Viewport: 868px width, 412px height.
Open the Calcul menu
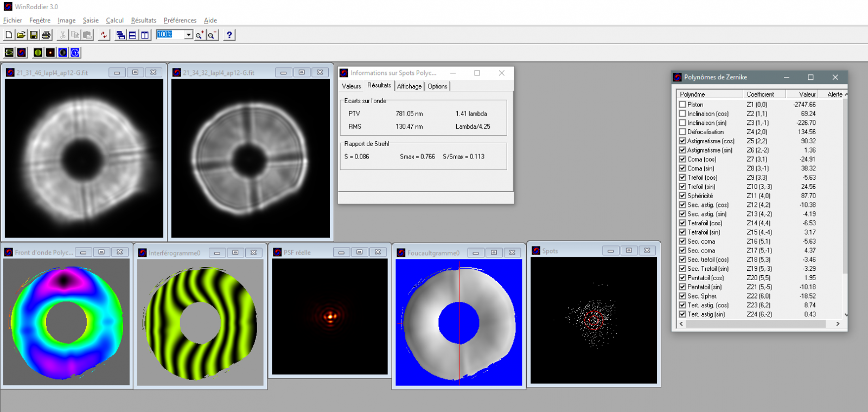[x=114, y=21]
